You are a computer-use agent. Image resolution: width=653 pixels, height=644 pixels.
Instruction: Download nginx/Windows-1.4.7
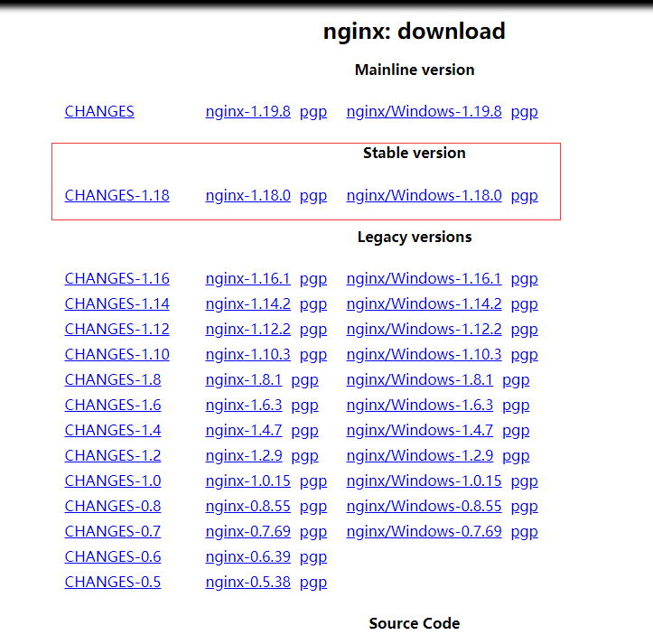pyautogui.click(x=419, y=430)
